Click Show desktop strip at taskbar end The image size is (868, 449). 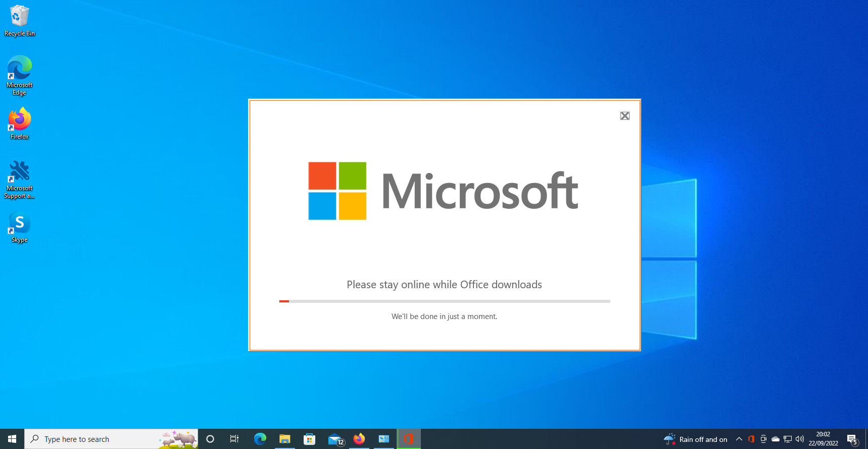[866, 439]
